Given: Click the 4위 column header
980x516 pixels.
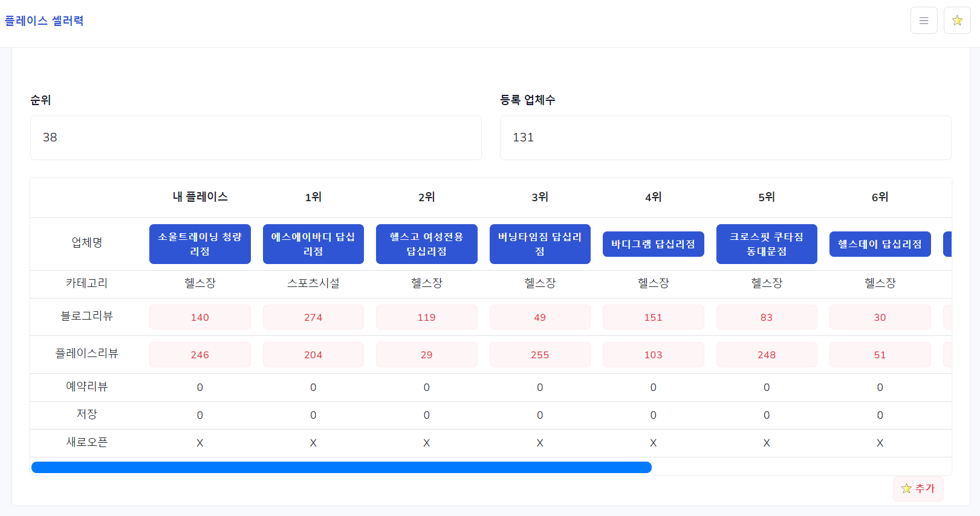Looking at the screenshot, I should pyautogui.click(x=654, y=197).
